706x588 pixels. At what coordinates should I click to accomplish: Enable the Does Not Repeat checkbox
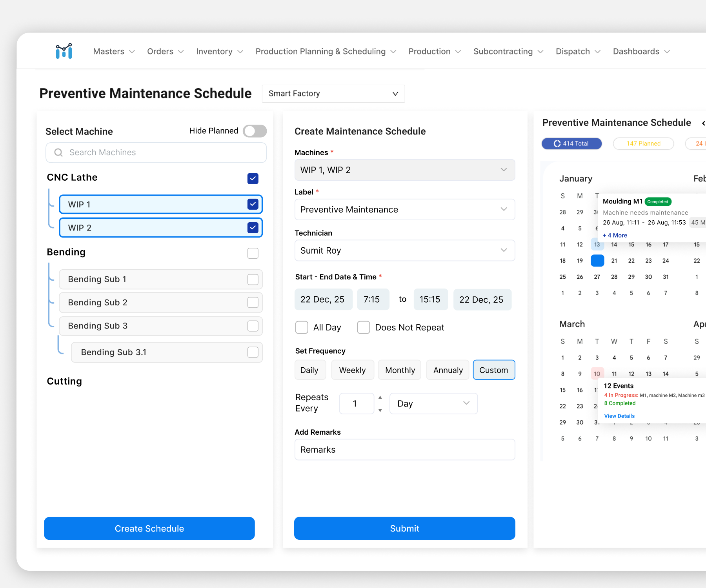[x=364, y=327]
